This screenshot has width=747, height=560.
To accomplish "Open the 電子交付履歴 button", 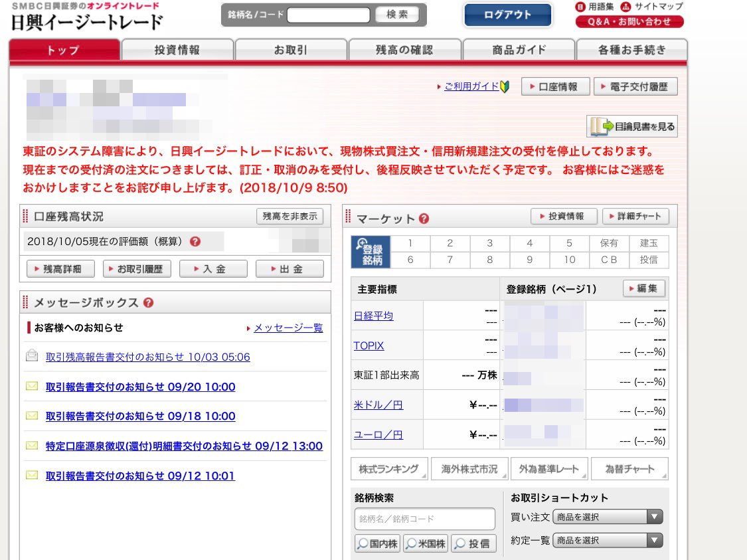I will [x=635, y=87].
